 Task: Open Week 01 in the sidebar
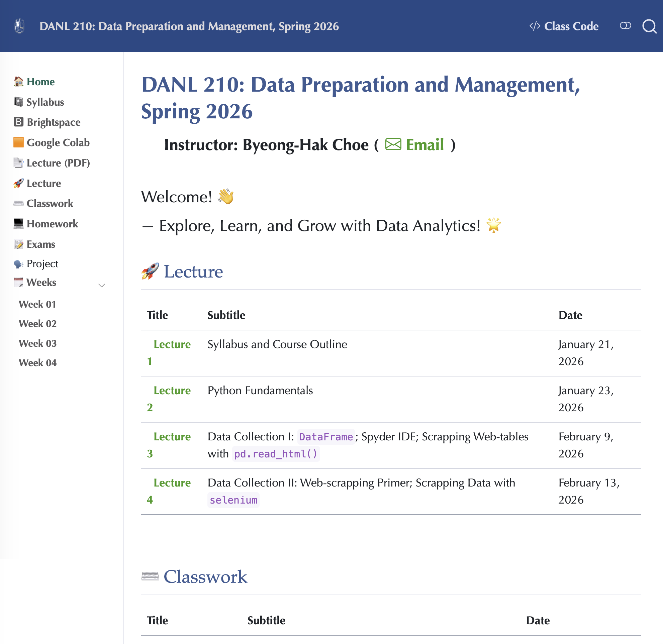tap(37, 304)
